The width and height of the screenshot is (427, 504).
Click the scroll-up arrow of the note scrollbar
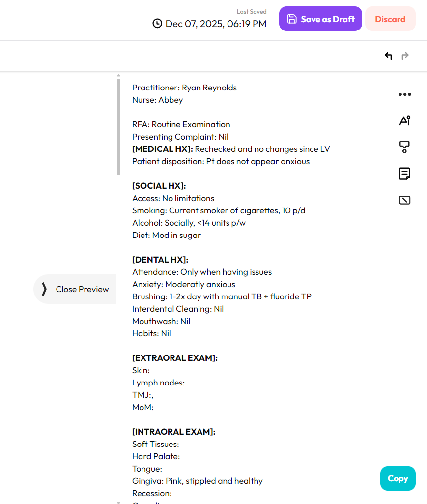click(x=118, y=75)
